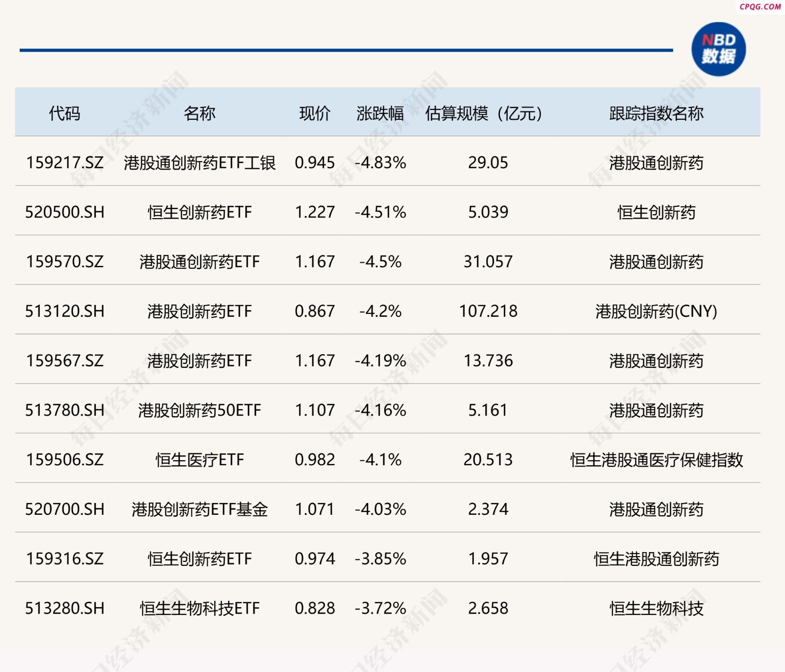Screen dimensions: 785x672
Task: Click change value -3.85%
Action: (x=380, y=559)
